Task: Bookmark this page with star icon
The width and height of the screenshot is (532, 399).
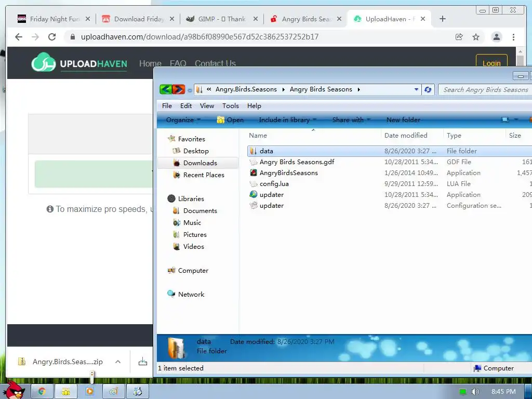Action: pyautogui.click(x=476, y=37)
